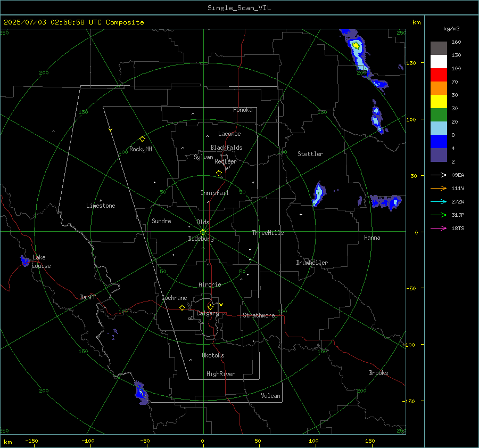
Task: Click the light blue 8-20 color swatch
Action: point(439,128)
